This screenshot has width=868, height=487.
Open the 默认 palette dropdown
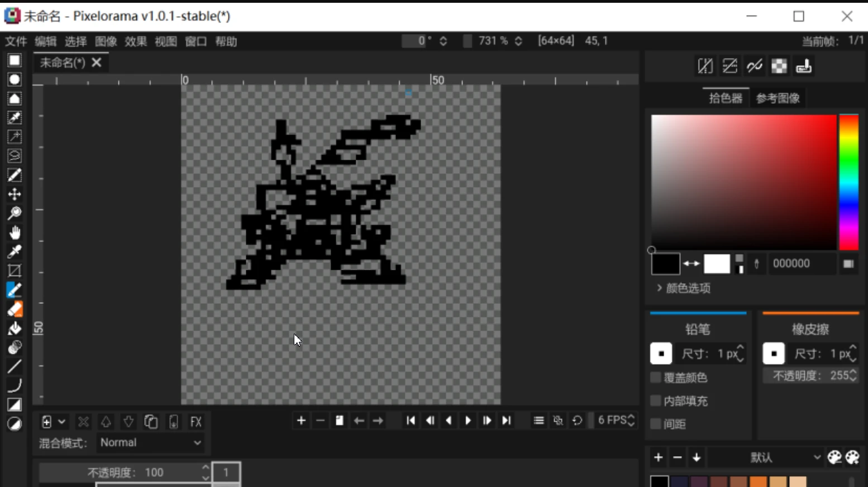[x=766, y=458]
